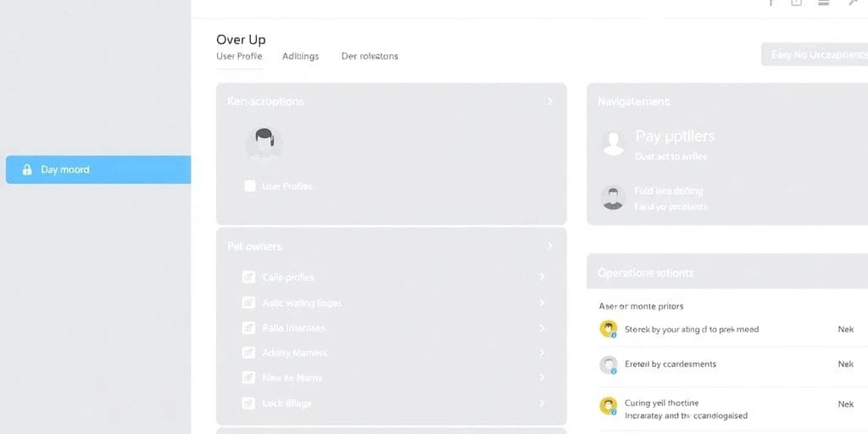
Task: Click the avatar beside Fuld bea dofing
Action: [613, 198]
